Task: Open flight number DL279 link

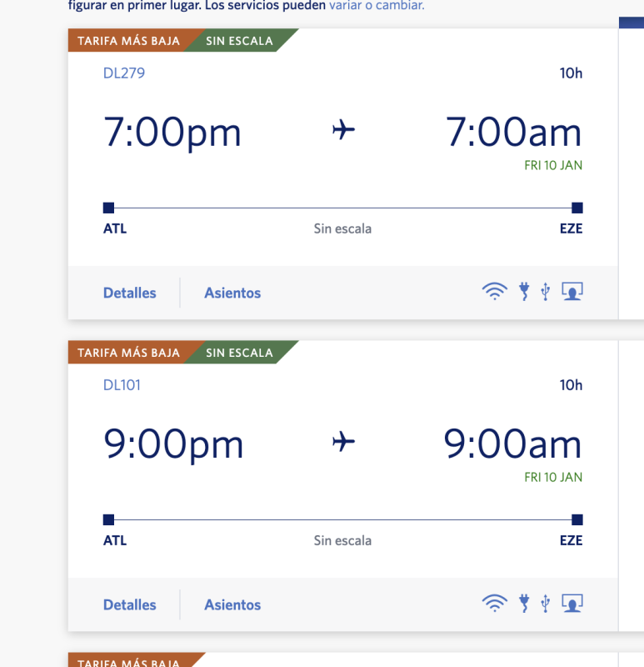Action: (x=124, y=73)
